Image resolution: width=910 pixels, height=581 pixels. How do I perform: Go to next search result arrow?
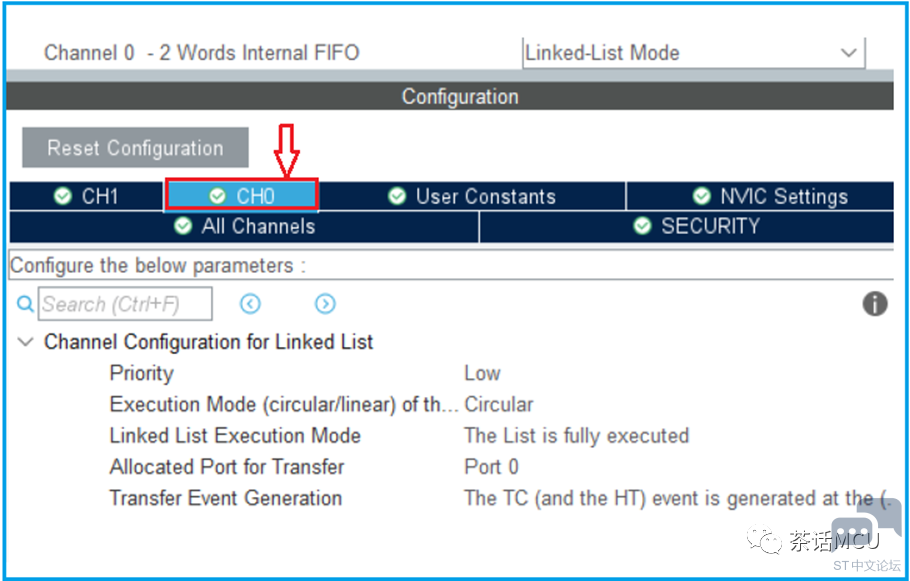point(325,304)
